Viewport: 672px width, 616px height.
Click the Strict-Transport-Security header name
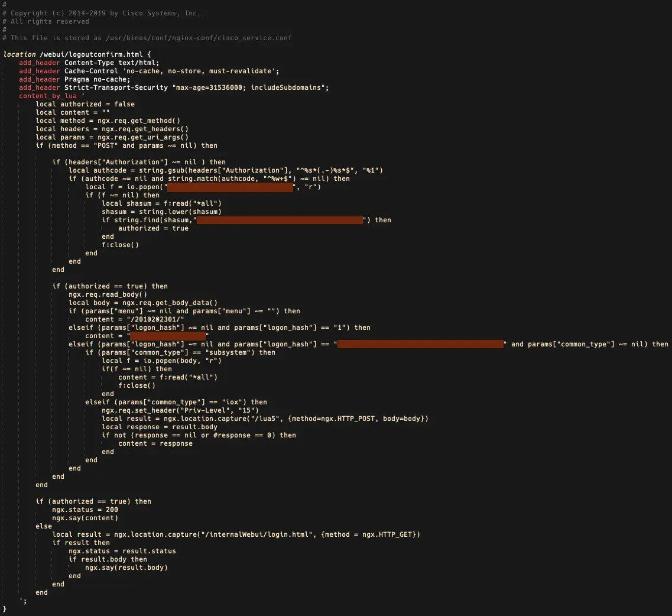[116, 87]
